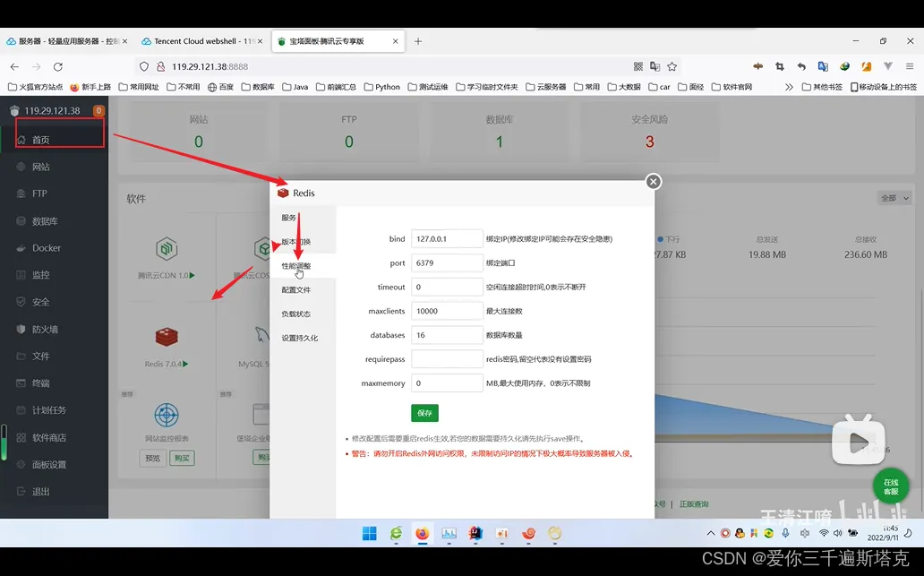The height and width of the screenshot is (576, 924).
Task: Open the 设置持久化 tab
Action: click(303, 339)
